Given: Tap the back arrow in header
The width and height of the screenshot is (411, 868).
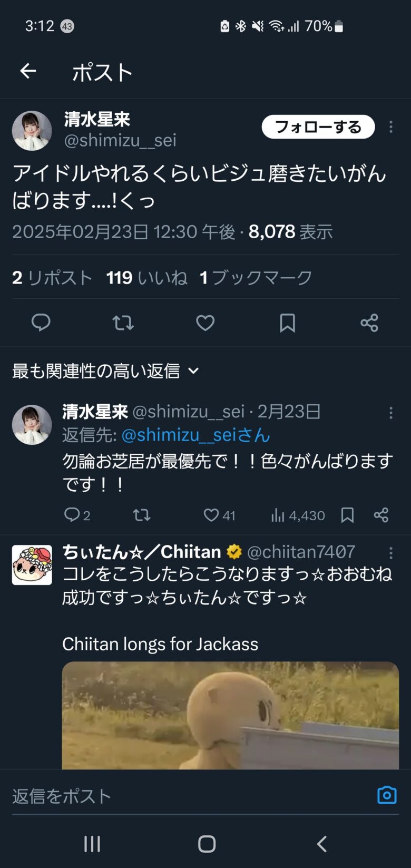Looking at the screenshot, I should tap(28, 71).
